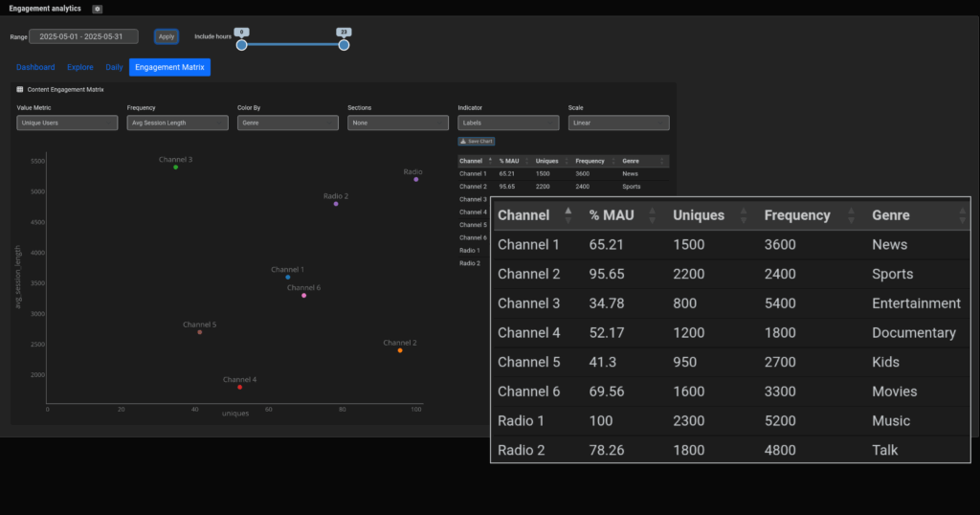
Task: Open the settings gear beside Engagement analytics
Action: pyautogui.click(x=97, y=9)
